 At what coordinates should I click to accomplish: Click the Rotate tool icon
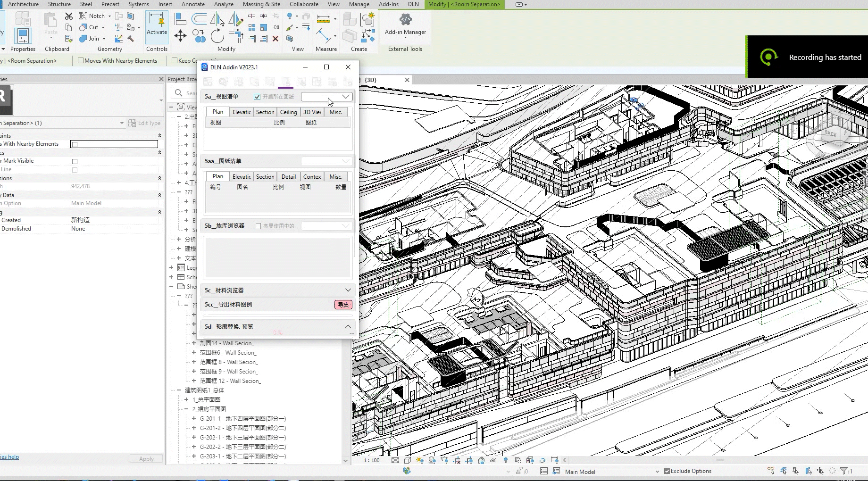pyautogui.click(x=217, y=36)
